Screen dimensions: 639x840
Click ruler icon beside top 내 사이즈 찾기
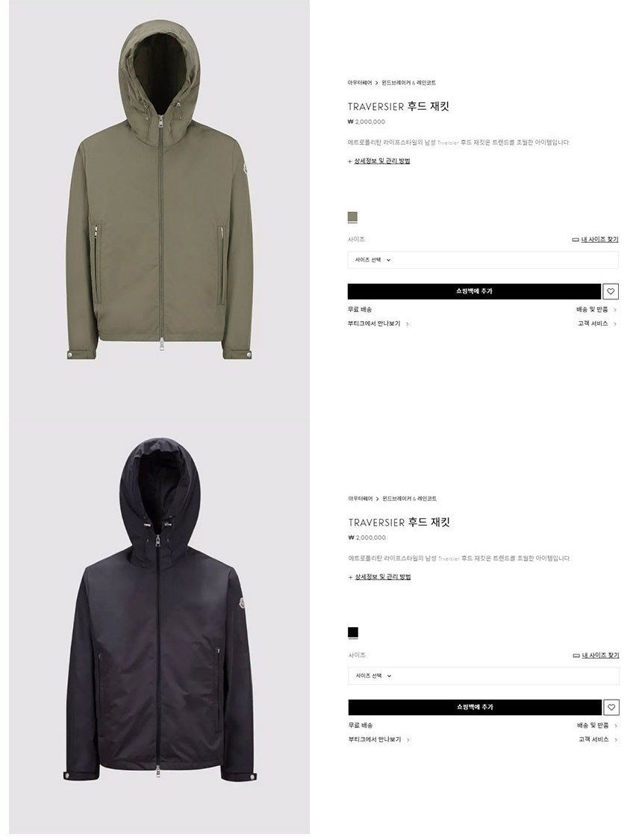click(576, 240)
